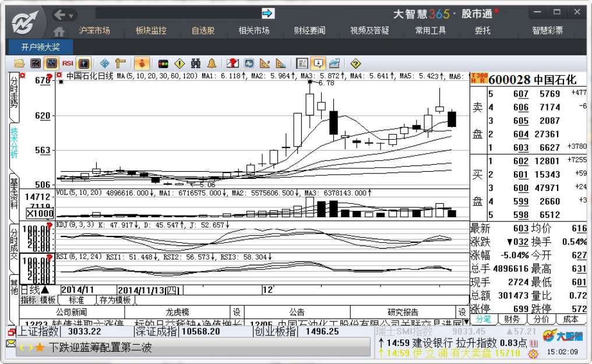Click the X1000 volume scale box

(40, 213)
